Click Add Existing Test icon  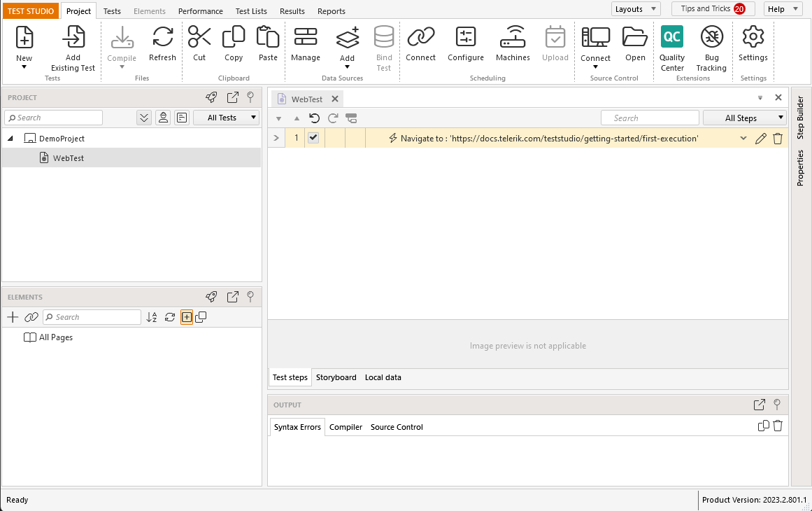(x=73, y=37)
